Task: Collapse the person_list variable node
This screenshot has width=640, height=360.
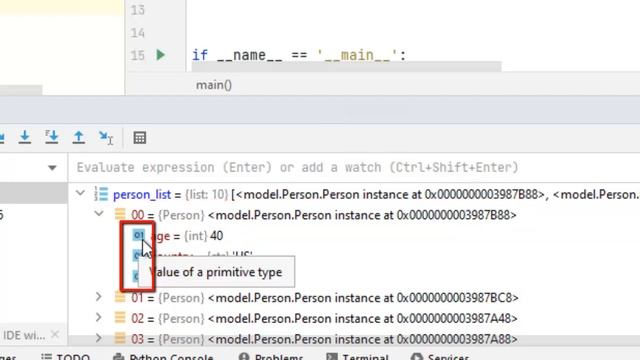Action: 81,193
